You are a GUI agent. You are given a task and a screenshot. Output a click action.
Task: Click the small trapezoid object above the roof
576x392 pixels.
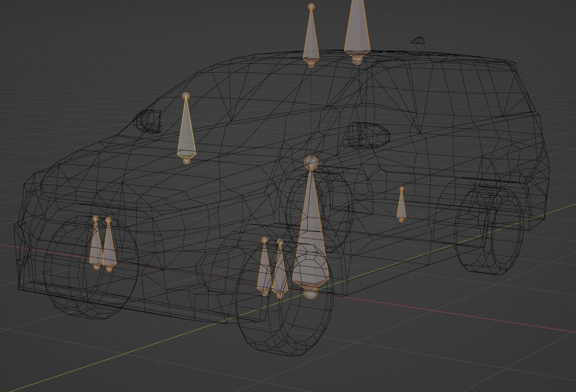[418, 40]
